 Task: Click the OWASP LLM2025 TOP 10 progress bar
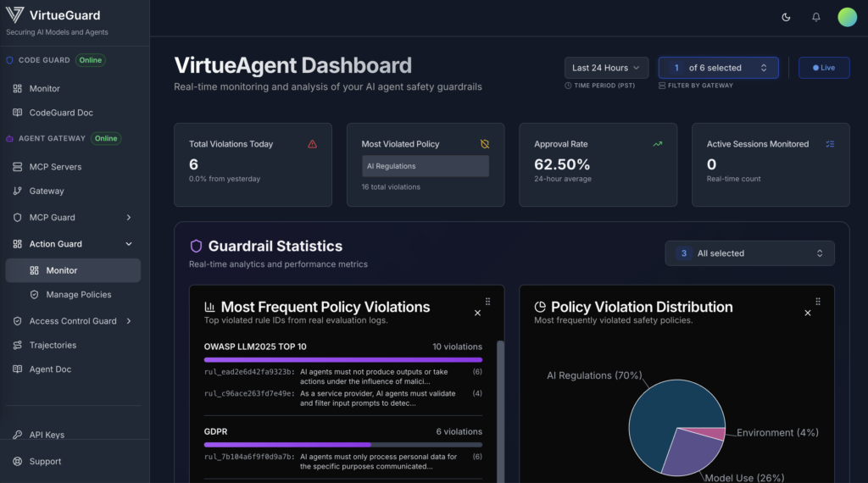click(343, 359)
